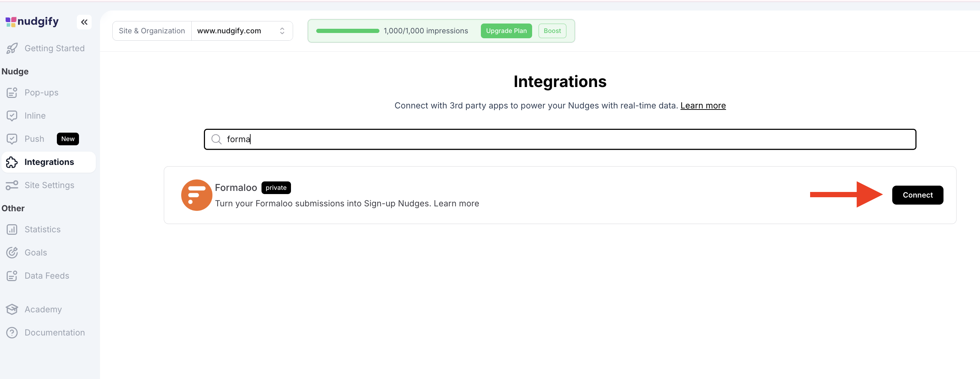Viewport: 980px width, 379px height.
Task: Click the Boost button
Action: click(x=552, y=31)
